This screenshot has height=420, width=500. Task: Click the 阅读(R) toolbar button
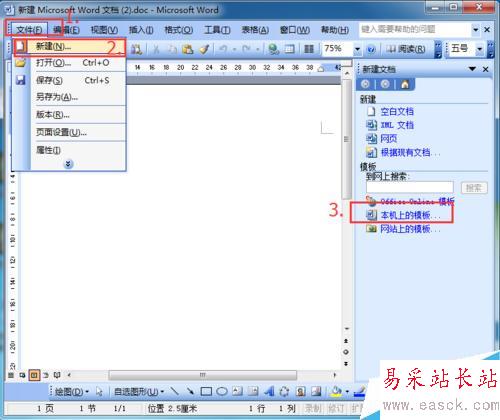click(x=406, y=49)
